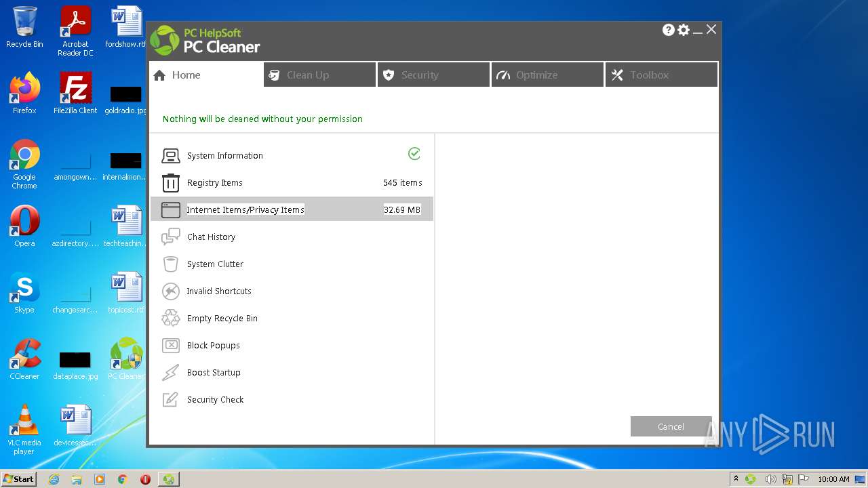This screenshot has width=868, height=488.
Task: Click the PC HelpSoft PC Cleaner logo
Action: pos(205,41)
